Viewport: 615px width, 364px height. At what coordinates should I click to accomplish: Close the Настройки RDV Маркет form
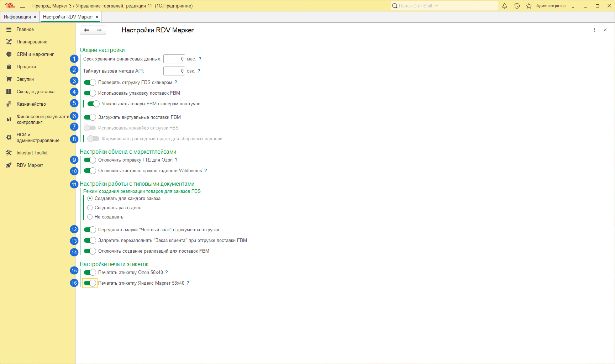click(x=605, y=30)
